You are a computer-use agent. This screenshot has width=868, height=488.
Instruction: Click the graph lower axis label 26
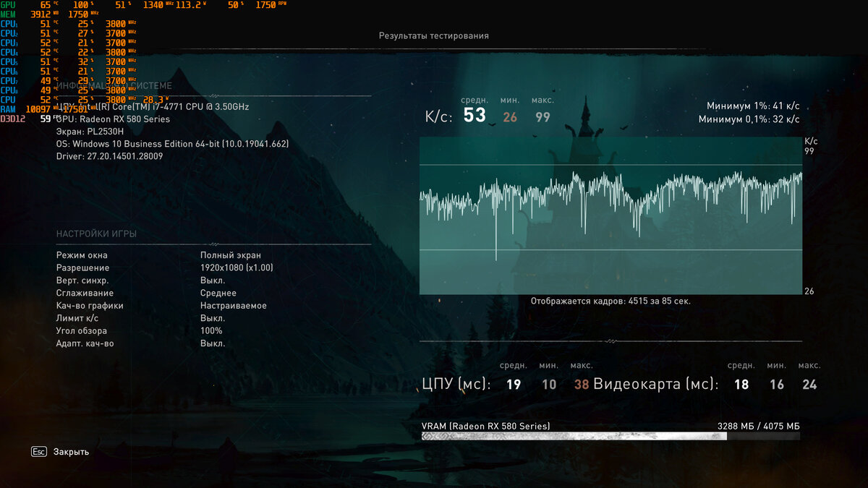809,291
